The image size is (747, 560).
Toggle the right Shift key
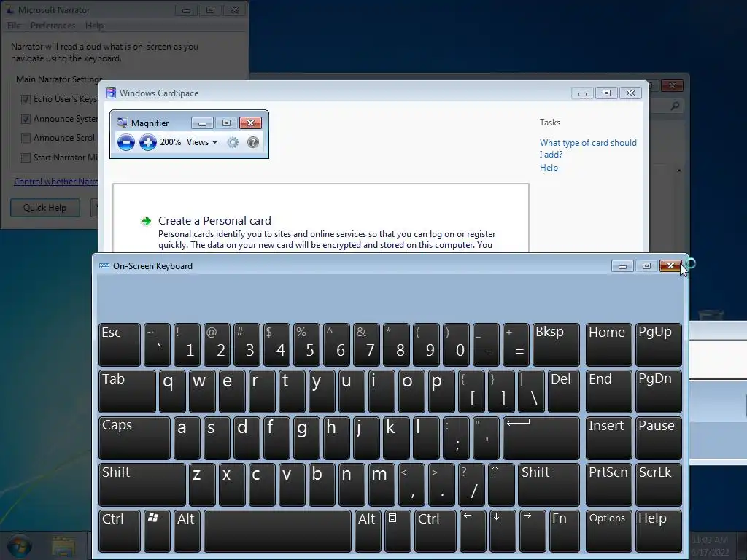coord(549,484)
